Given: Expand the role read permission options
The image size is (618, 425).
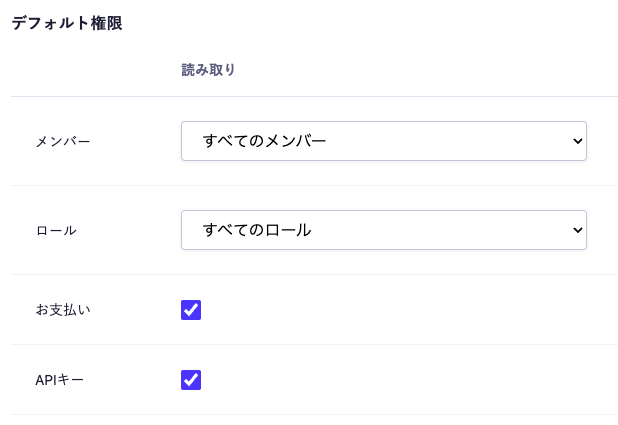Looking at the screenshot, I should click(x=383, y=230).
